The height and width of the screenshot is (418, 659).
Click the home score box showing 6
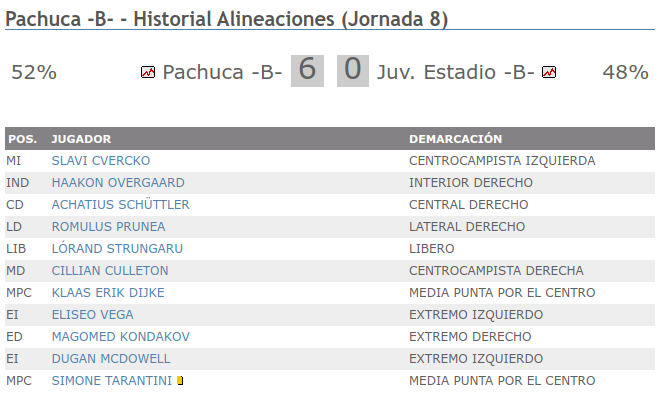[307, 71]
